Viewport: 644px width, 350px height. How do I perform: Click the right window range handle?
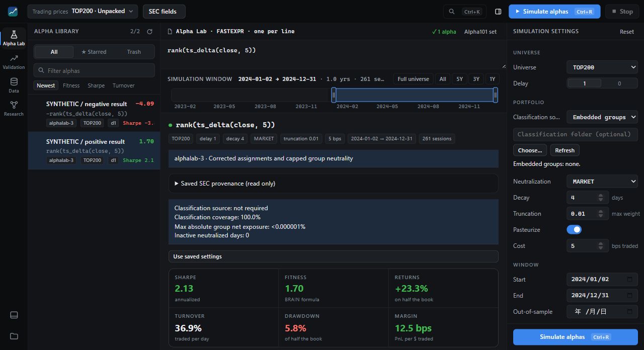pyautogui.click(x=496, y=95)
